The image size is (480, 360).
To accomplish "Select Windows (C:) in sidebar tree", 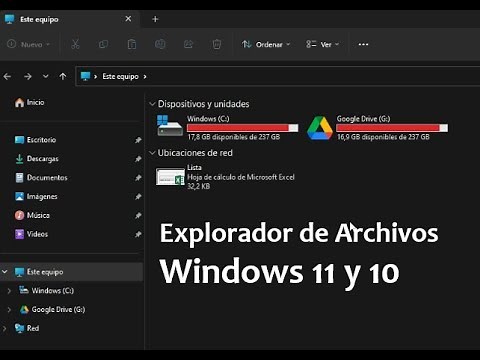I will point(46,291).
